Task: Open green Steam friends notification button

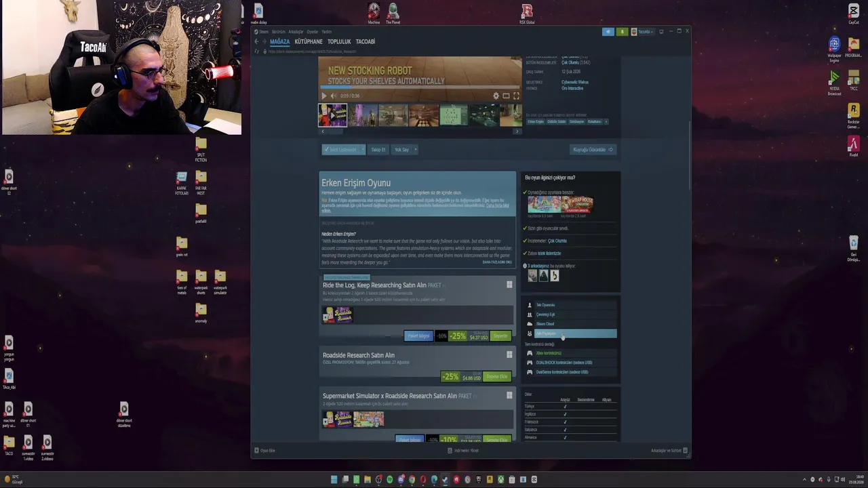Action: tap(622, 32)
